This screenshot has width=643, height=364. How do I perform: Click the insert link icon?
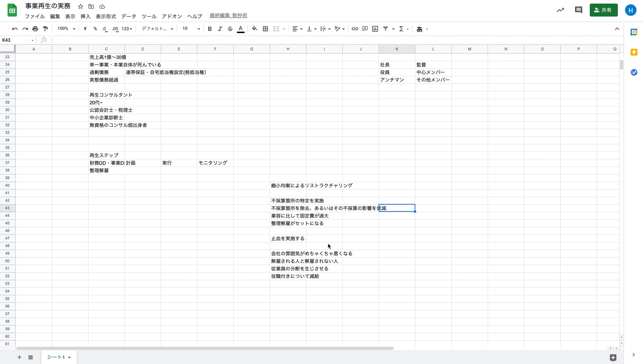pos(355,29)
